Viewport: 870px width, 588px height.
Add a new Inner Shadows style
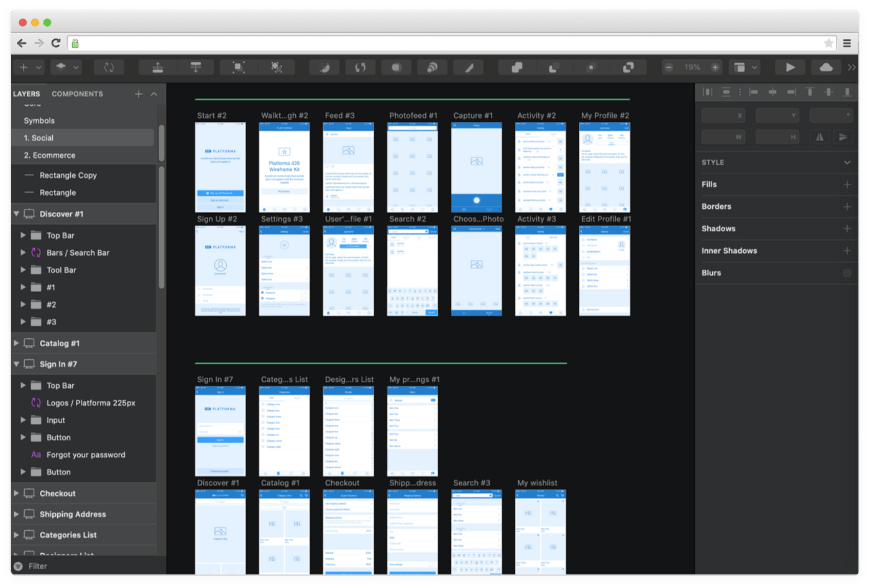pyautogui.click(x=847, y=250)
